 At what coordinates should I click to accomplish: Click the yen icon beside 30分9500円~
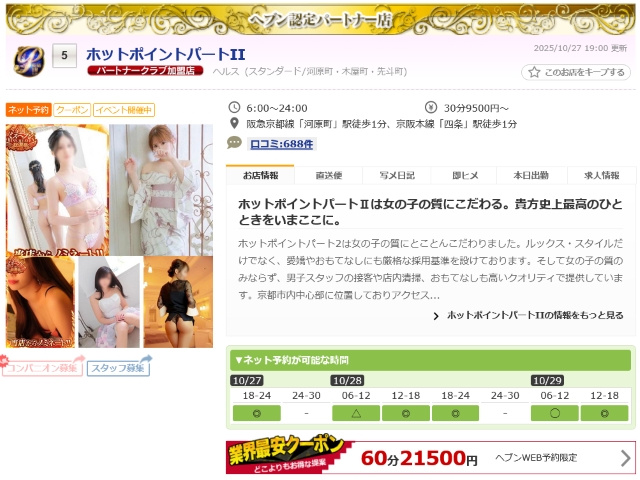pos(430,107)
